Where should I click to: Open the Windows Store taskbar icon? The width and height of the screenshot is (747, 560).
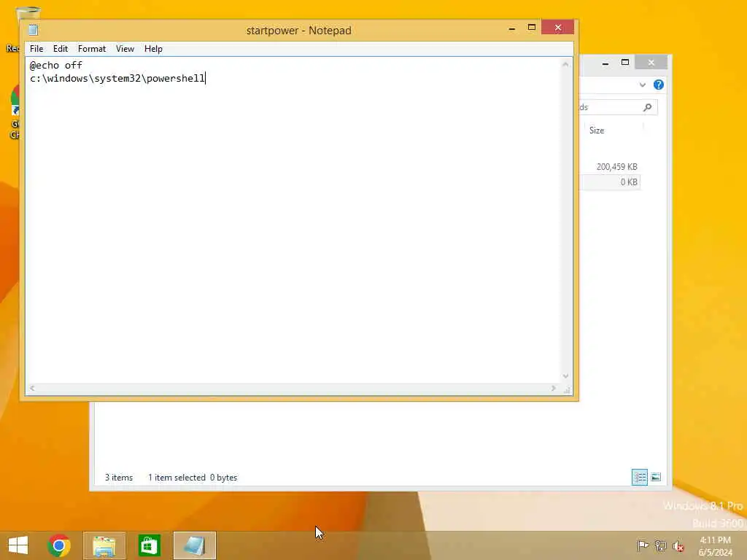(x=149, y=545)
